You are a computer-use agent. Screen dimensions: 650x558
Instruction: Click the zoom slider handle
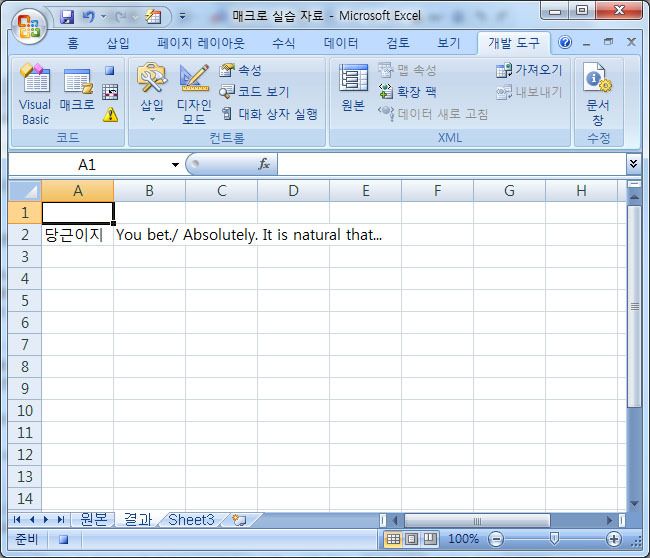pyautogui.click(x=554, y=539)
